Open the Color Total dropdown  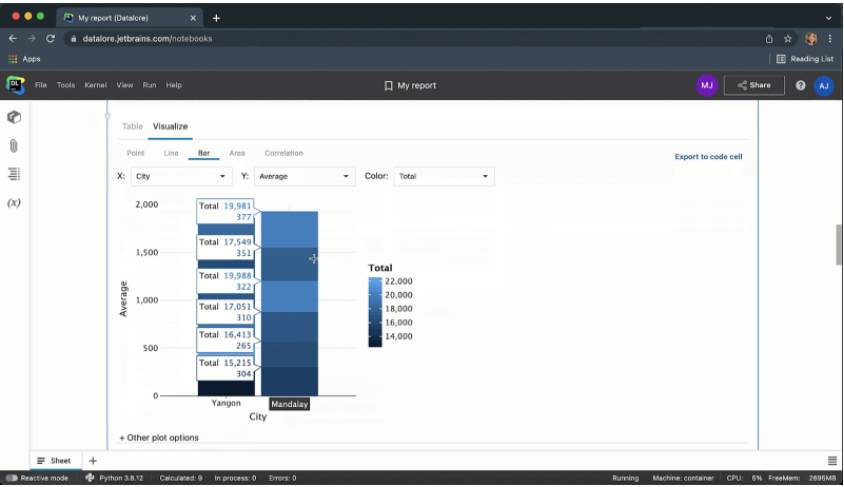[x=444, y=176]
